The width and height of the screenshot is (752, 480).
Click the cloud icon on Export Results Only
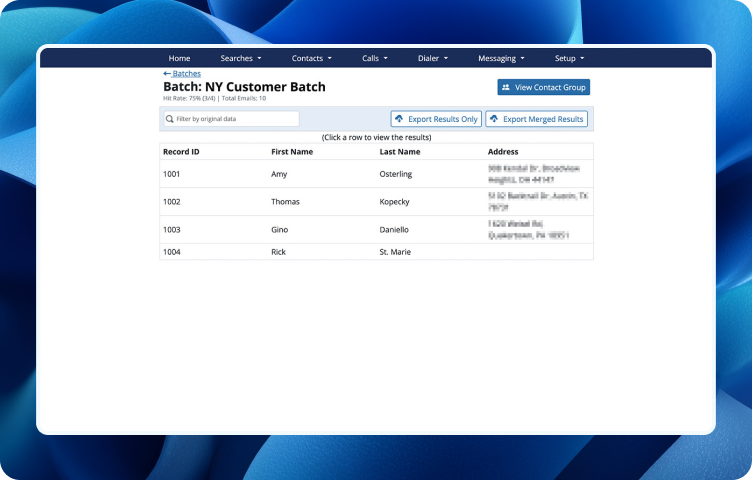(x=399, y=119)
